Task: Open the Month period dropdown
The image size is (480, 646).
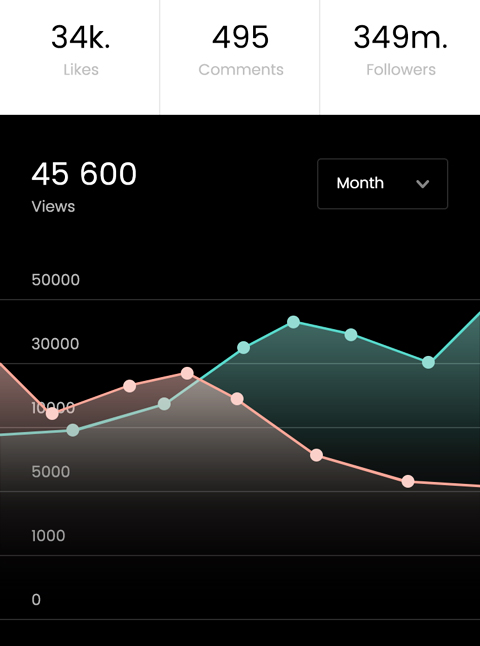Action: coord(382,184)
